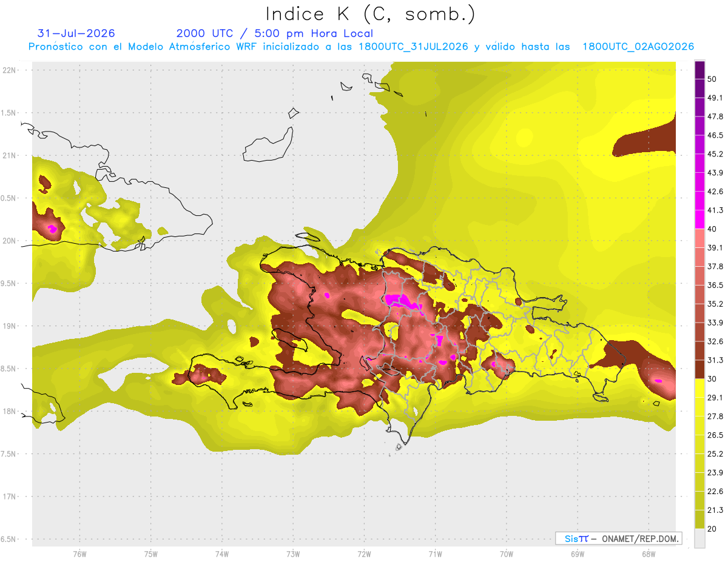Click the dark purple swatch at the top of the colorbar
728x562 pixels.
pyautogui.click(x=699, y=70)
